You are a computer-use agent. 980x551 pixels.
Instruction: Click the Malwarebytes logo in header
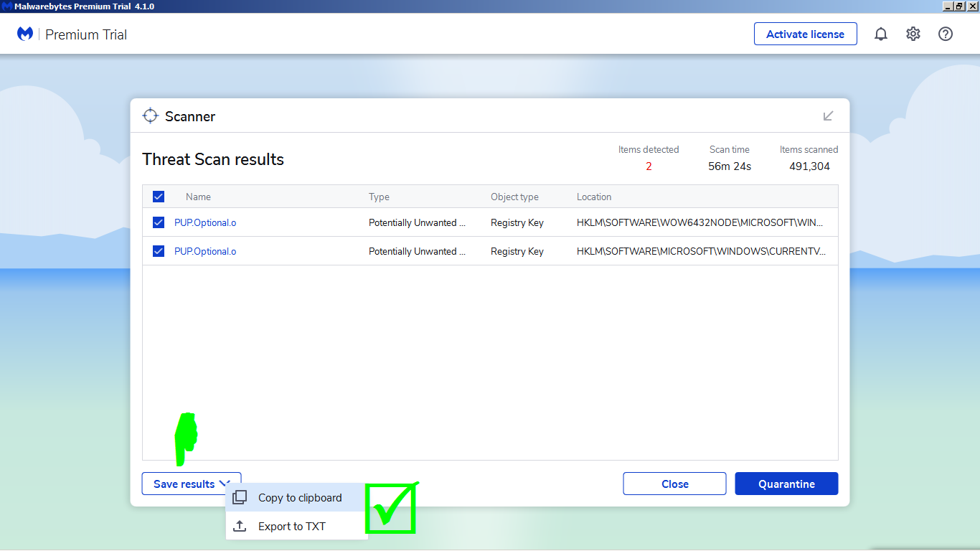[x=25, y=34]
